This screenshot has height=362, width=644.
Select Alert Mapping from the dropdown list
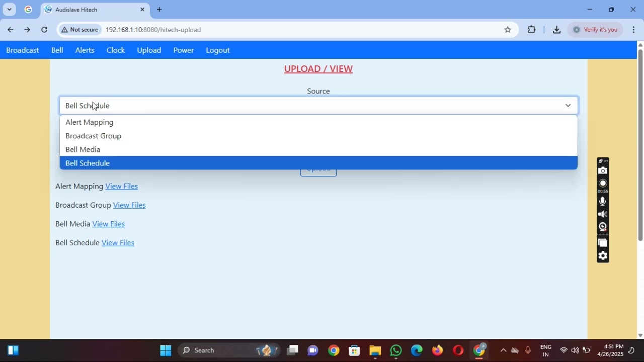[318, 122]
